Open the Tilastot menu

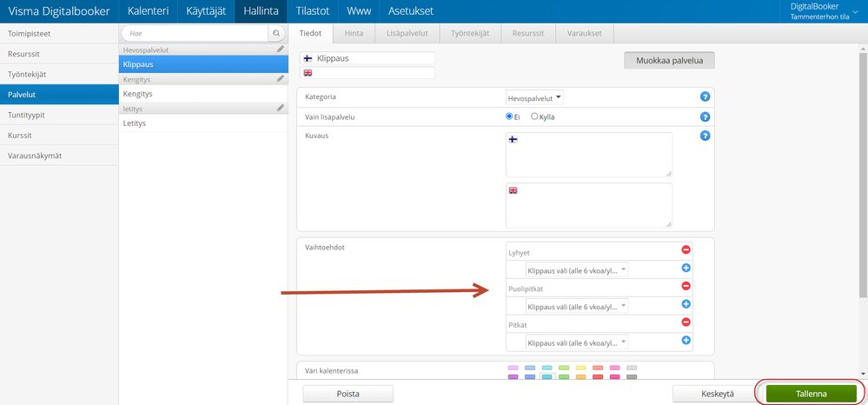pos(312,11)
